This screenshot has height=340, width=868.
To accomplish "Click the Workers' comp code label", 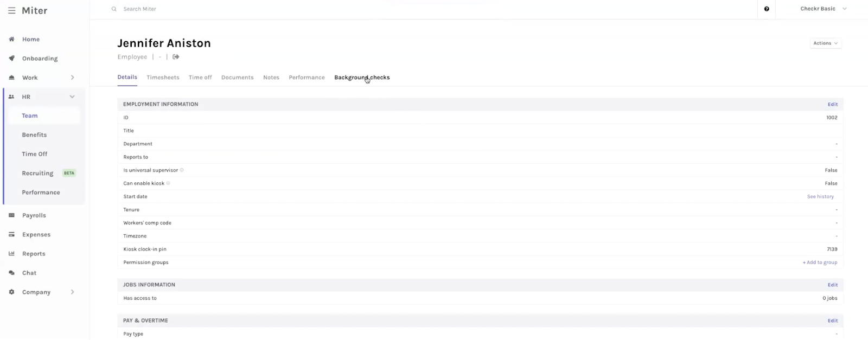I will (147, 223).
